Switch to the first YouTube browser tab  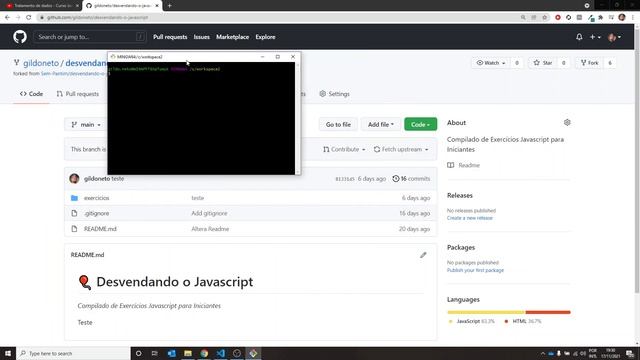(41, 6)
